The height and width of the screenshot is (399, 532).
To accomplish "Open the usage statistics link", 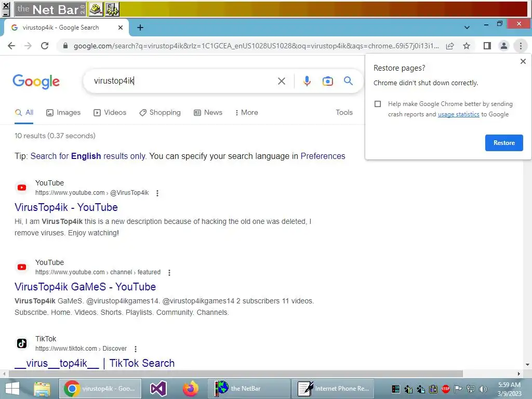I will coord(458,114).
